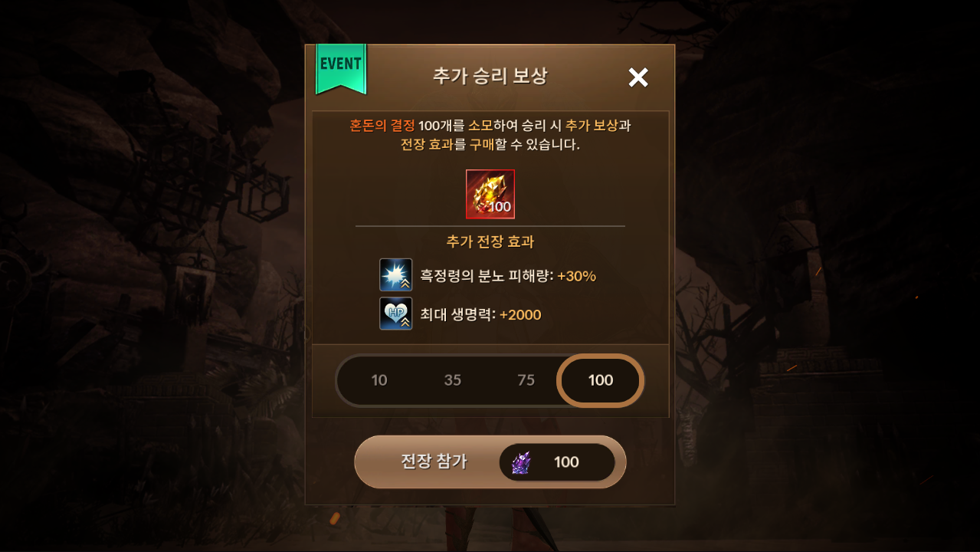This screenshot has height=552, width=980.
Task: Click the 혼돈의 결정 reward item icon
Action: coord(490,194)
